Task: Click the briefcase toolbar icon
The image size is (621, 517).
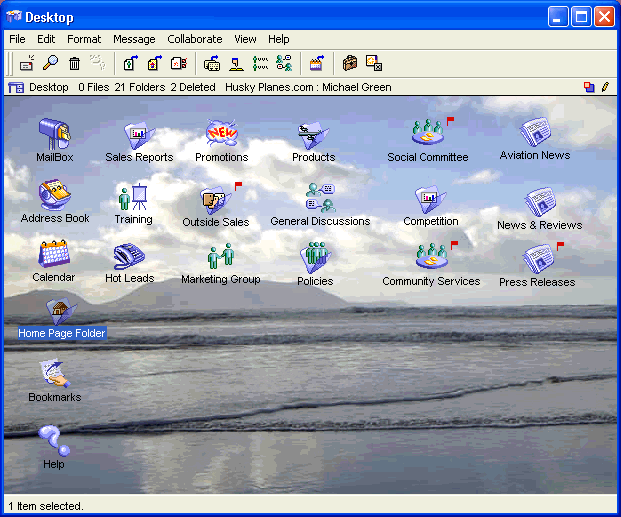Action: (x=350, y=63)
